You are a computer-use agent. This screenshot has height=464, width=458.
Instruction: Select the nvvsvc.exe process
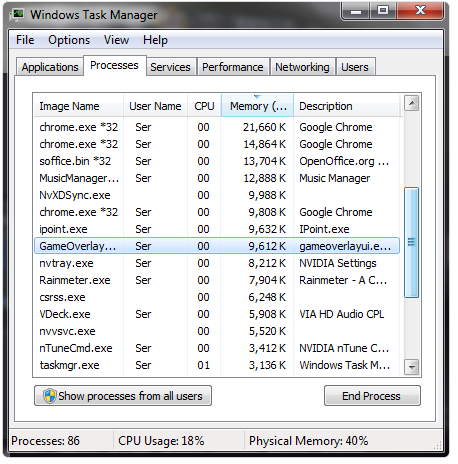217,331
